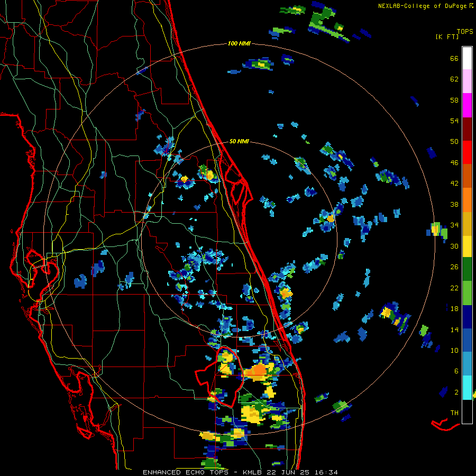Pick the magenta swatch in the color scale
Screen dimensions: 476x476
click(x=467, y=105)
